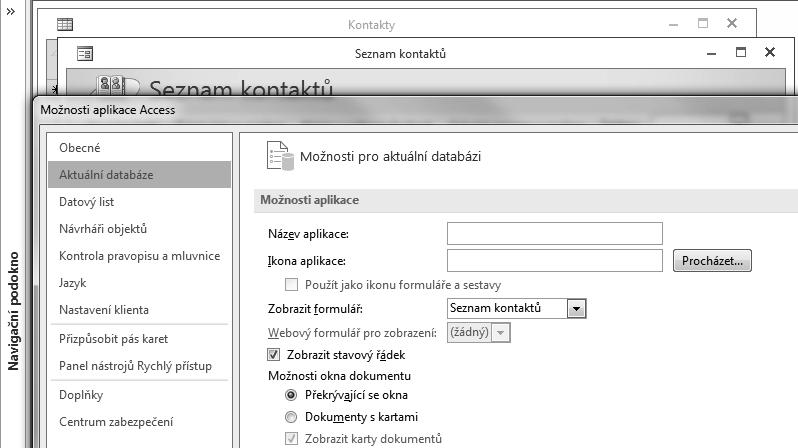This screenshot has width=798, height=448.
Task: Maximize the Kontakty window
Action: coord(703,23)
